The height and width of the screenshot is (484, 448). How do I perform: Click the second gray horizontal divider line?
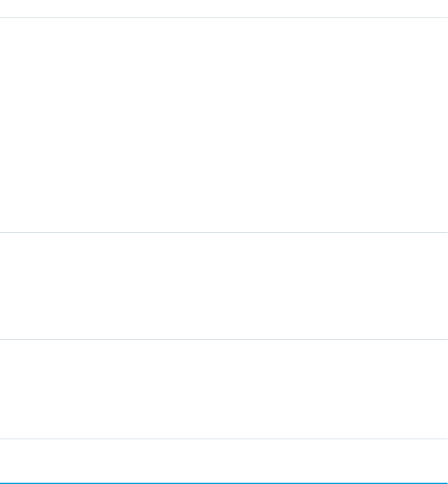(x=224, y=125)
